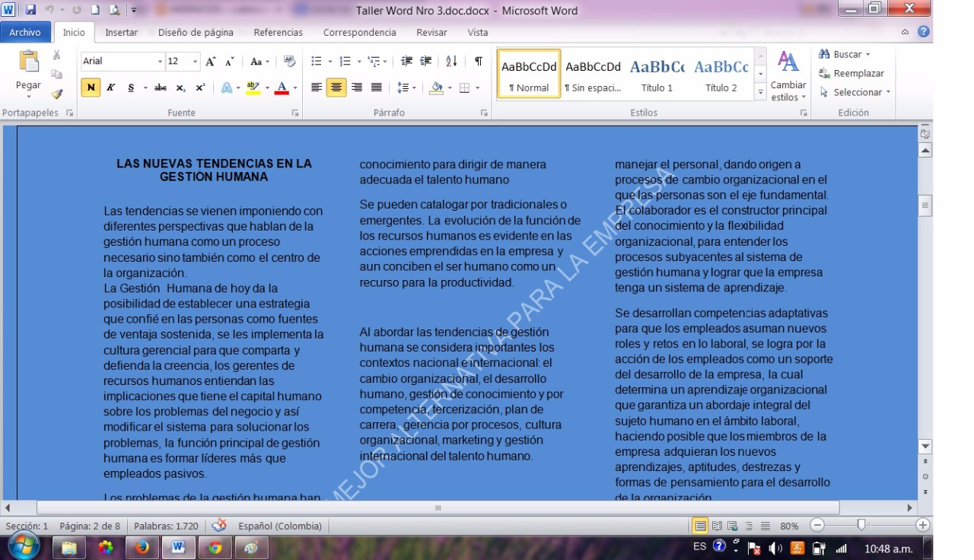The image size is (974, 560).
Task: Open Firefox from the taskbar
Action: coord(141,547)
